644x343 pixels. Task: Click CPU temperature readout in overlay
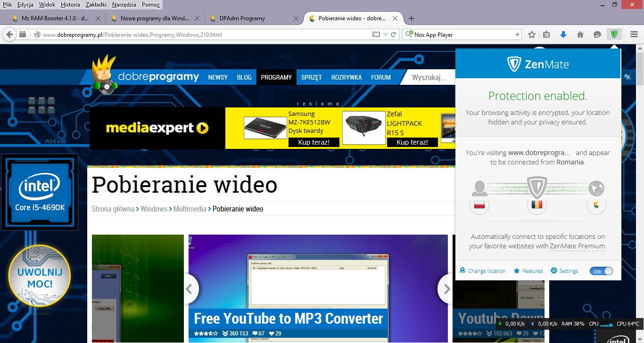tap(627, 324)
